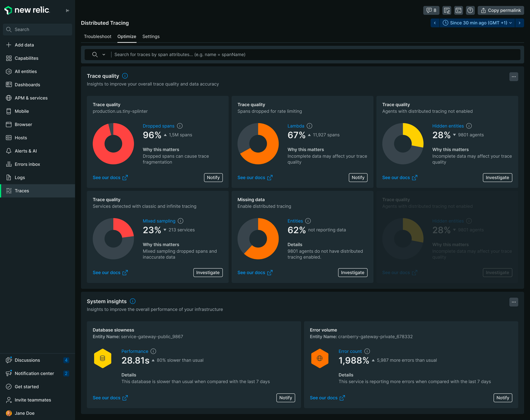The height and width of the screenshot is (420, 530).
Task: Open the edit notes icon in header
Action: 447,10
